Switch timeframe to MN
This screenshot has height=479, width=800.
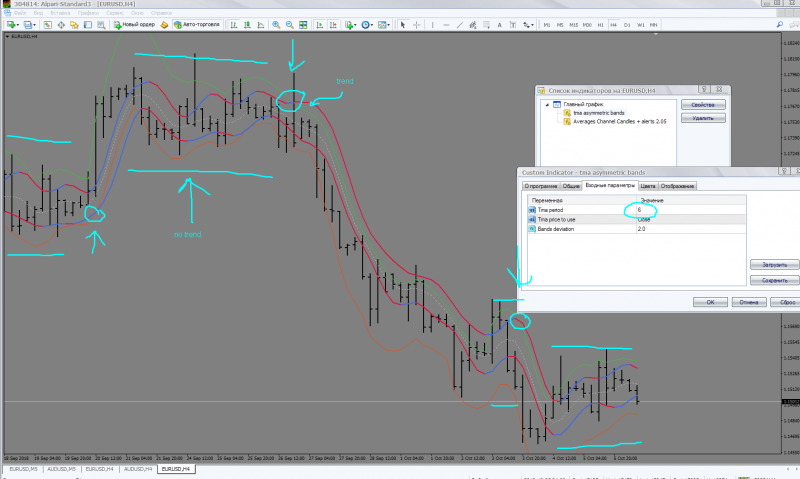[x=654, y=24]
